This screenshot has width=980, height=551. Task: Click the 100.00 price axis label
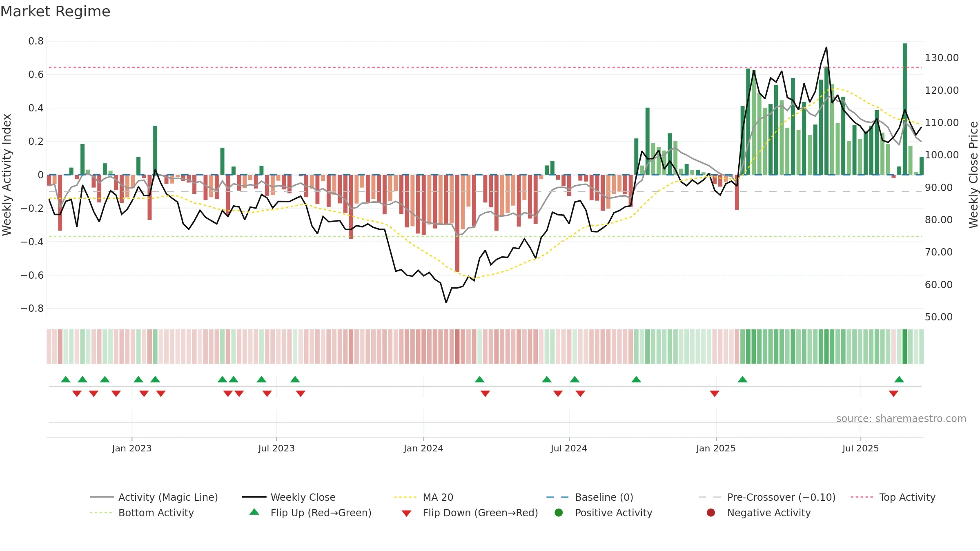coord(942,155)
